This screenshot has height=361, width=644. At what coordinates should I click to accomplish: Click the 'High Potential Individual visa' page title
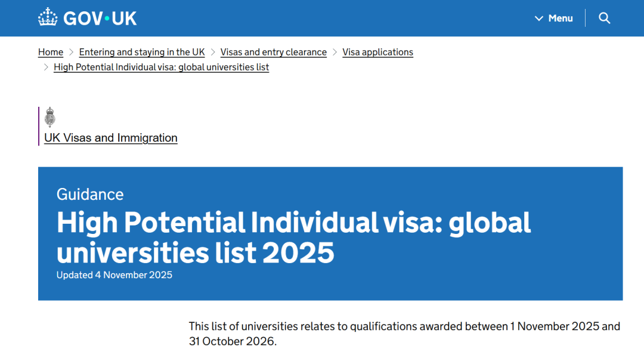pyautogui.click(x=293, y=237)
